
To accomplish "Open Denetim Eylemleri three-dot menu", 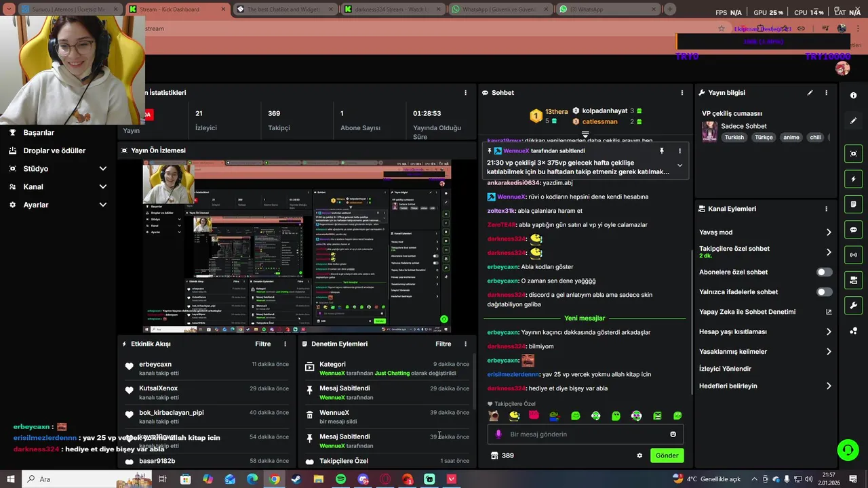I will [465, 344].
